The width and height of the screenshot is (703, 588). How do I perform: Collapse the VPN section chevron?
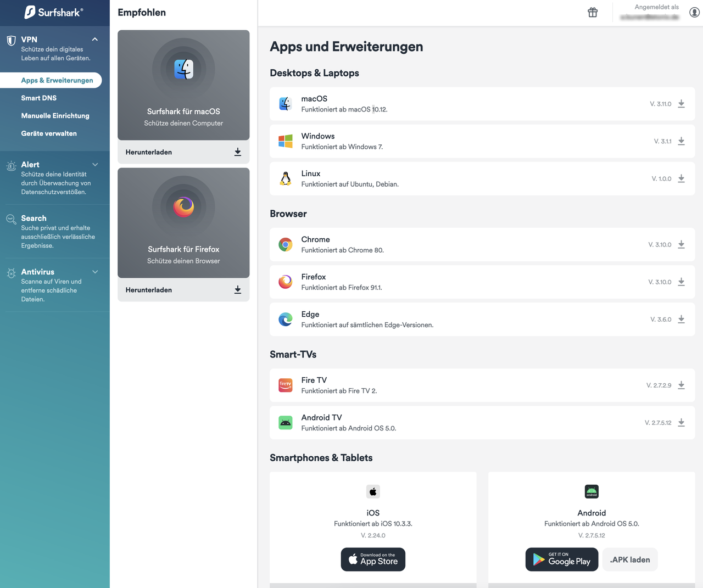coord(95,40)
